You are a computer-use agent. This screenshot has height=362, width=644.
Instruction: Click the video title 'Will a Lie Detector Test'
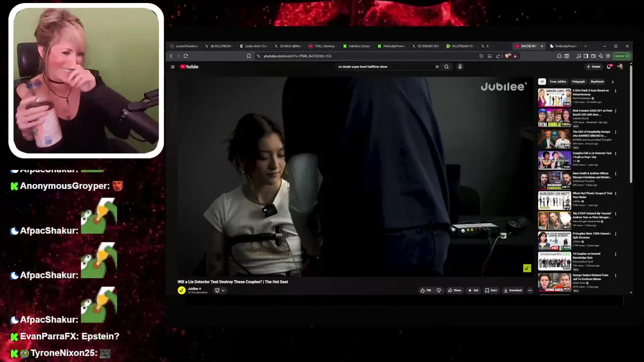[232, 282]
